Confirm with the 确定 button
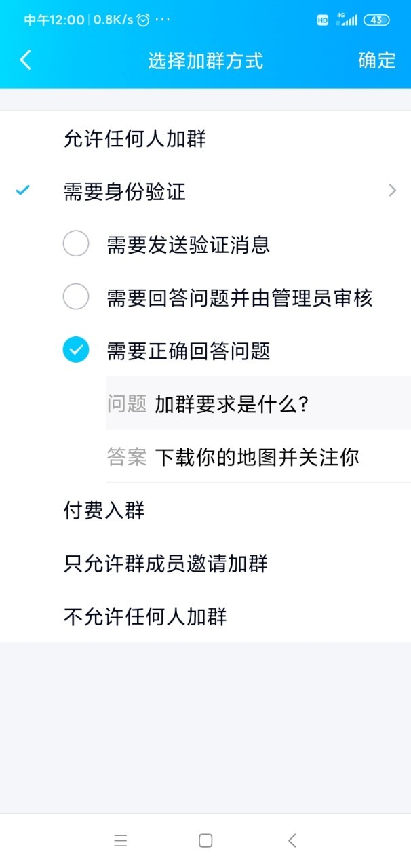Image resolution: width=411 pixels, height=868 pixels. pyautogui.click(x=376, y=60)
